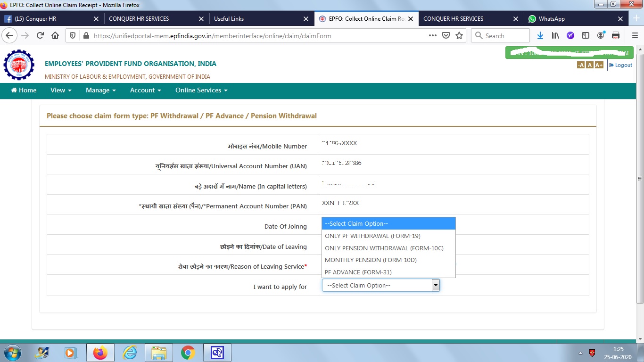Open the Firefox home page icon

[x=55, y=35]
